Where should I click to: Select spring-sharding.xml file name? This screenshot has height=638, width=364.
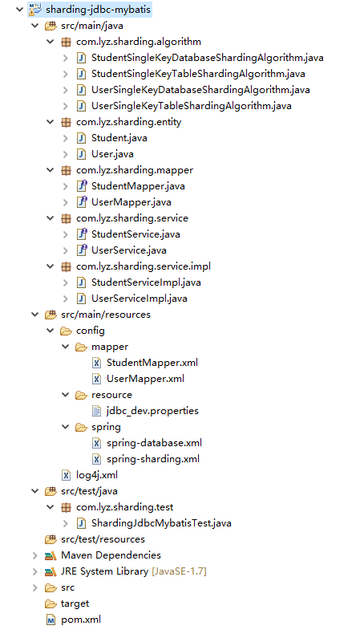153,459
